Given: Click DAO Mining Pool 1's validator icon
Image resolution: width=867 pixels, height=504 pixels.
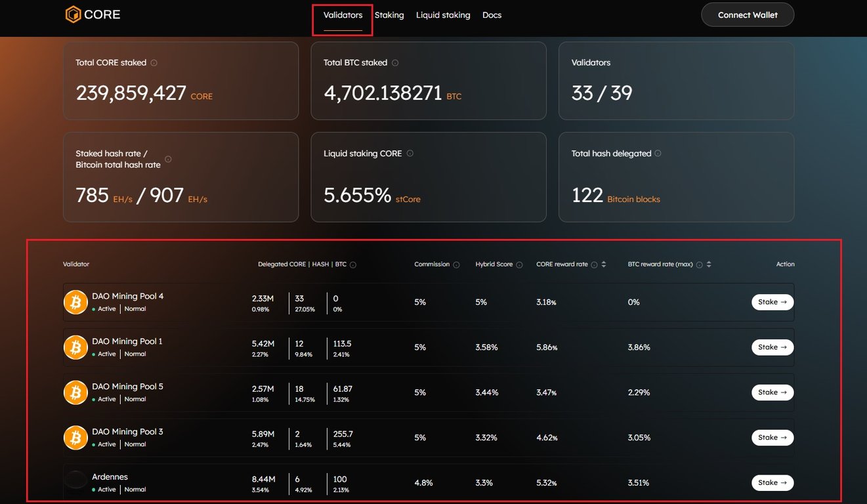Looking at the screenshot, I should (75, 347).
